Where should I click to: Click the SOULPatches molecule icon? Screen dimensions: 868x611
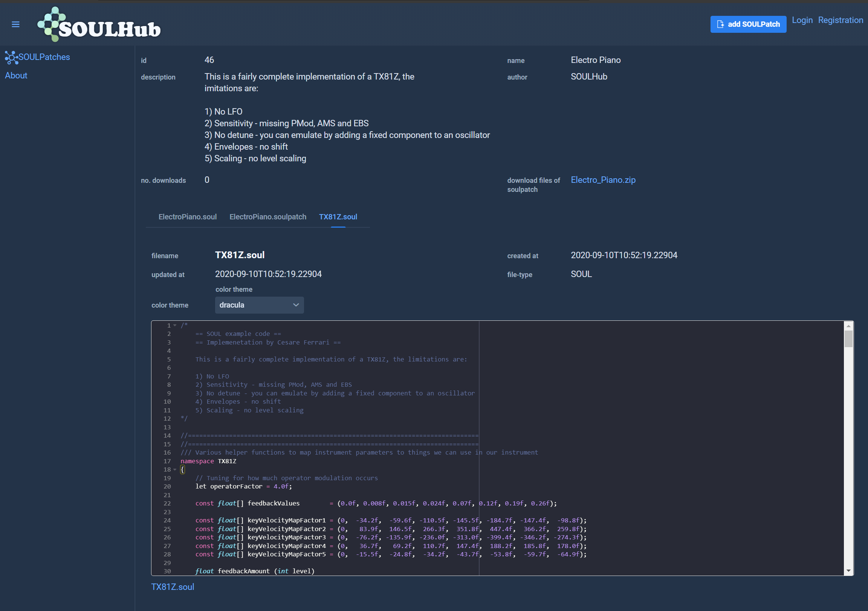pyautogui.click(x=11, y=58)
